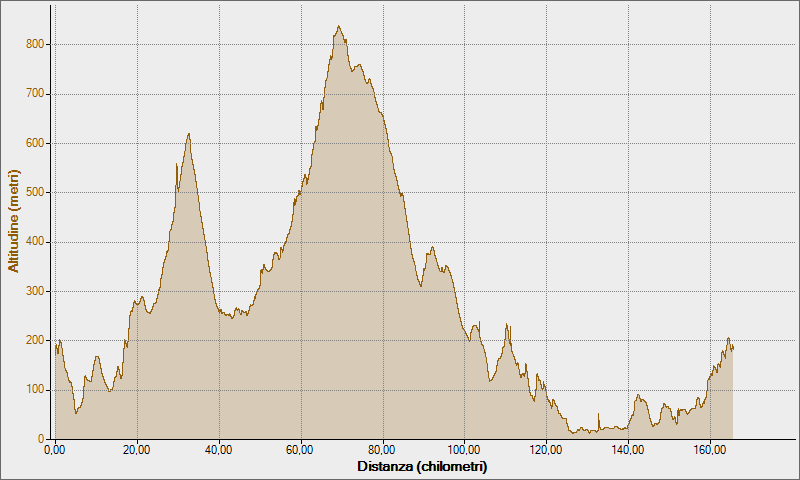Click the 700 altitude axis label
The height and width of the screenshot is (480, 800).
tap(35, 94)
